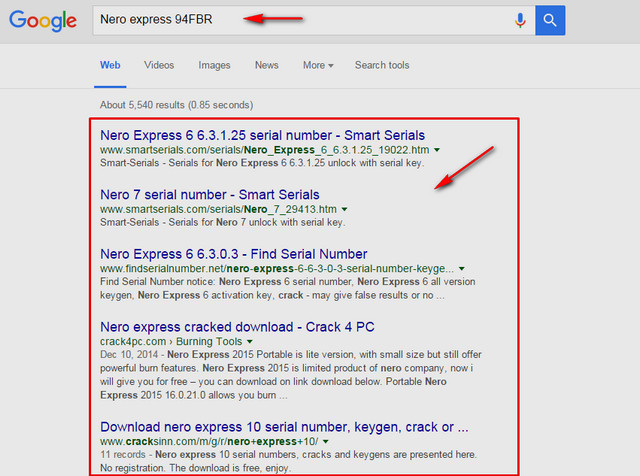Select the Web tab
This screenshot has height=476, width=640.
click(110, 65)
